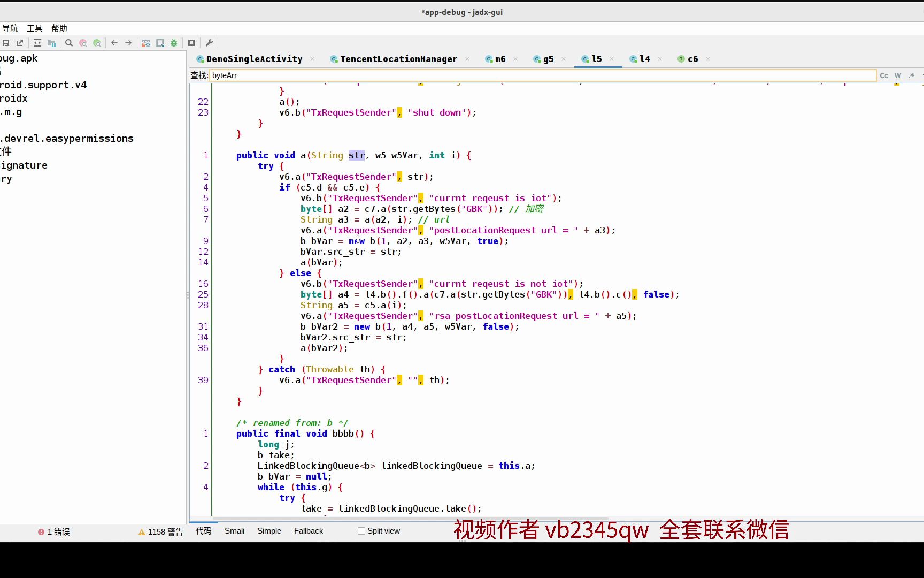This screenshot has height=578, width=924.
Task: Select the ignature tree item
Action: [24, 165]
